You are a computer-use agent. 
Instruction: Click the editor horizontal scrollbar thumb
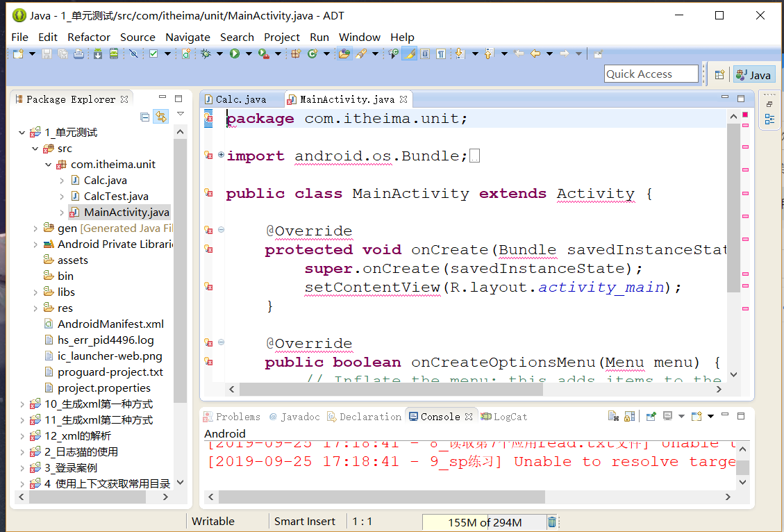(391, 389)
